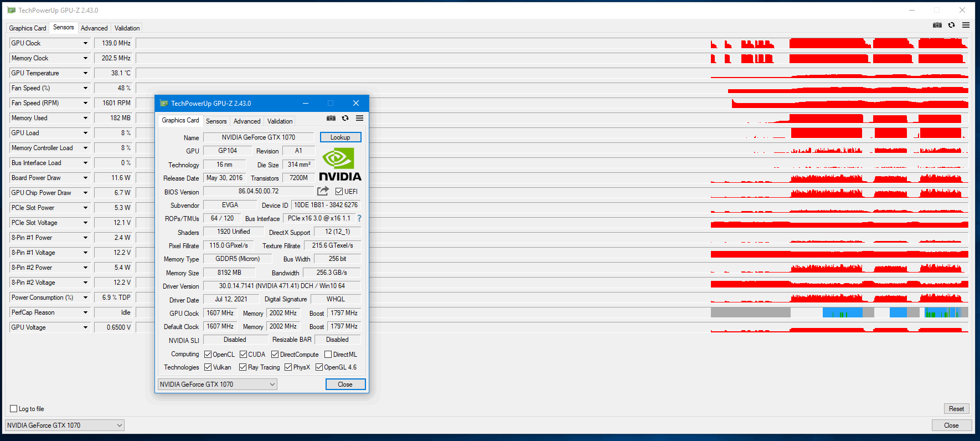Open GPU Voltage sensor dropdown arrow
Image resolution: width=980 pixels, height=441 pixels.
point(85,327)
